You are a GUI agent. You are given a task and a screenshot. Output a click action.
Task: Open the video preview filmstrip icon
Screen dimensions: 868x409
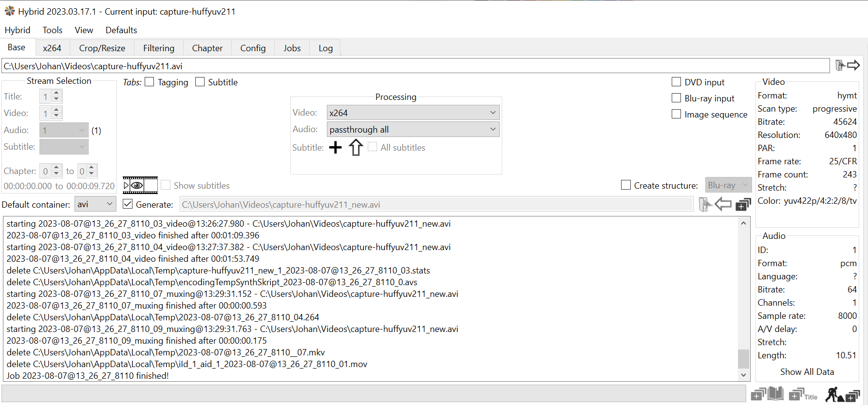140,185
